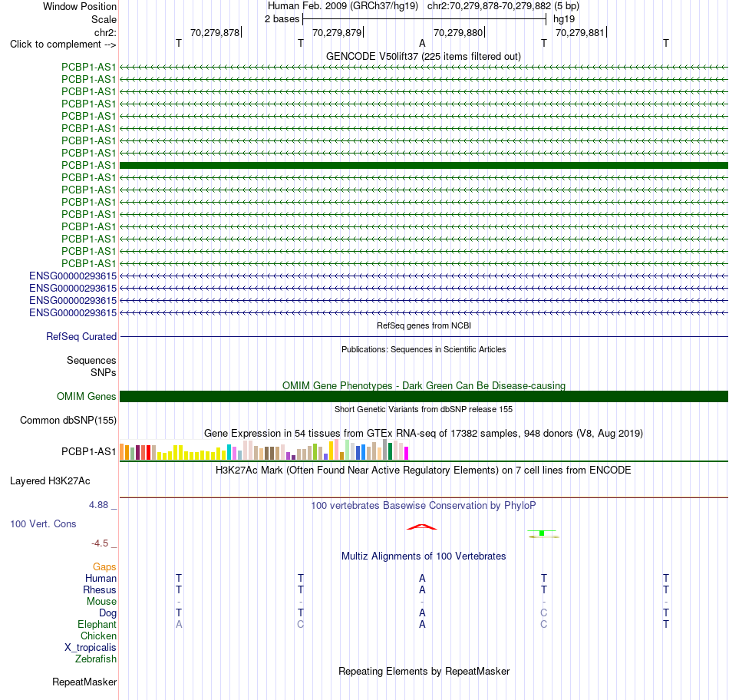729x700 pixels.
Task: Open the 'OMIM Gene Phenotypes' track title
Action: [x=424, y=385]
